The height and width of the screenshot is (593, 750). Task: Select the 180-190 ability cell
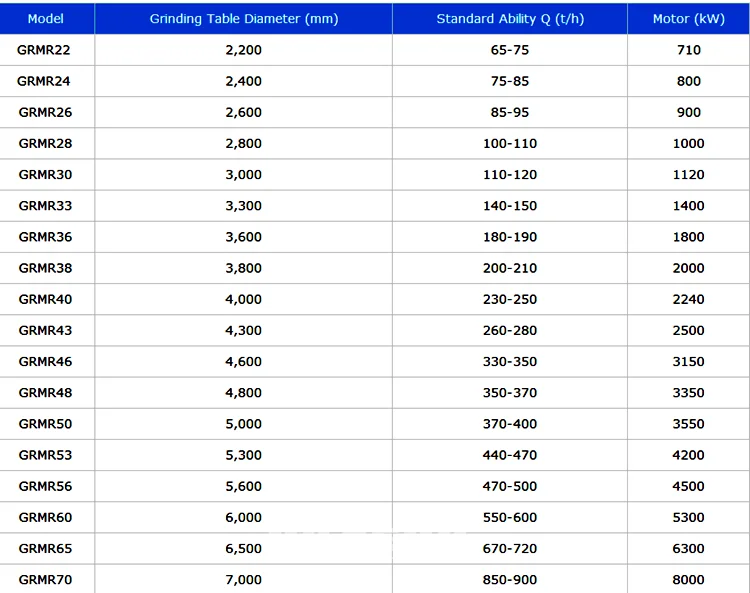510,237
